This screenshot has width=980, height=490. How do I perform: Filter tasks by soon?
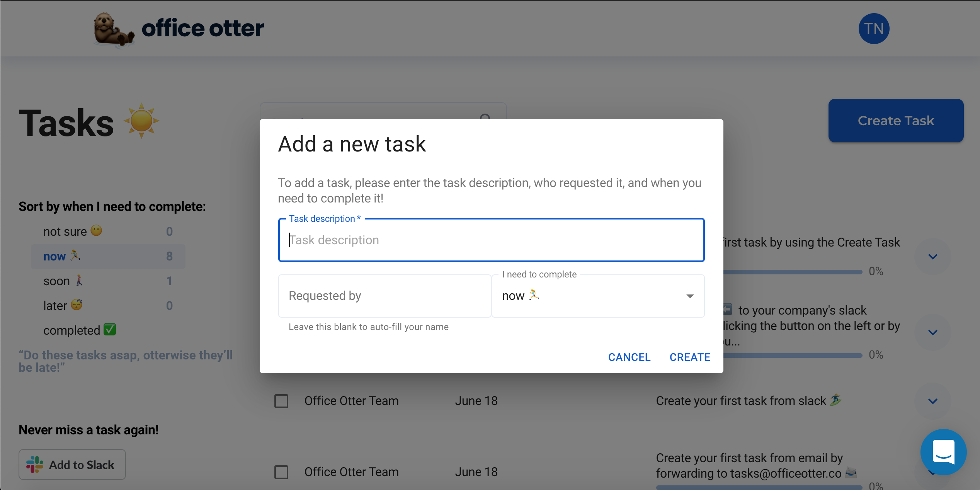click(x=56, y=281)
